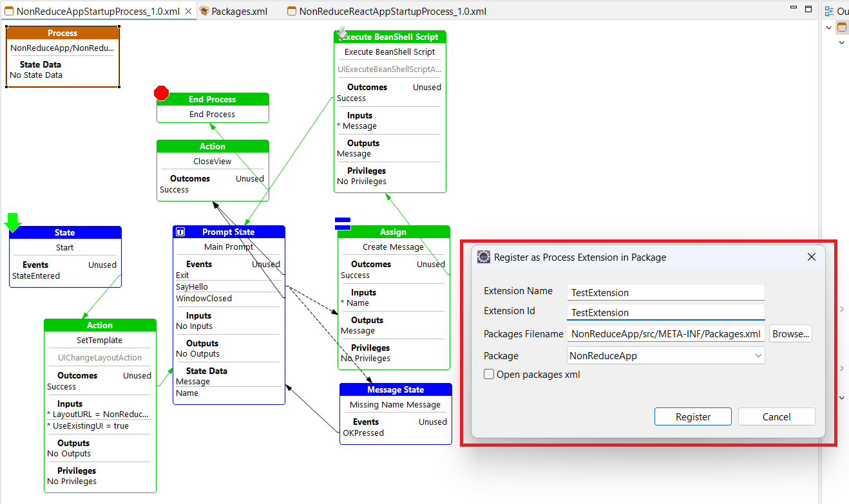The image size is (849, 504).
Task: Click the Outline panel label
Action: click(x=843, y=11)
